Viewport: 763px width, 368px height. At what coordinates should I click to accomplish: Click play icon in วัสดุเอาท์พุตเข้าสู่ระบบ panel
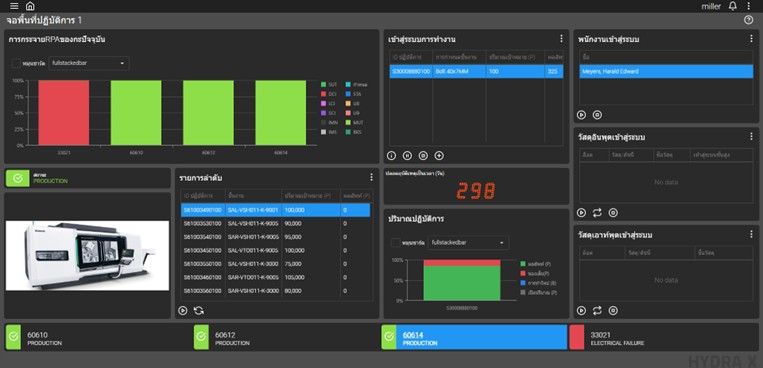pos(581,311)
